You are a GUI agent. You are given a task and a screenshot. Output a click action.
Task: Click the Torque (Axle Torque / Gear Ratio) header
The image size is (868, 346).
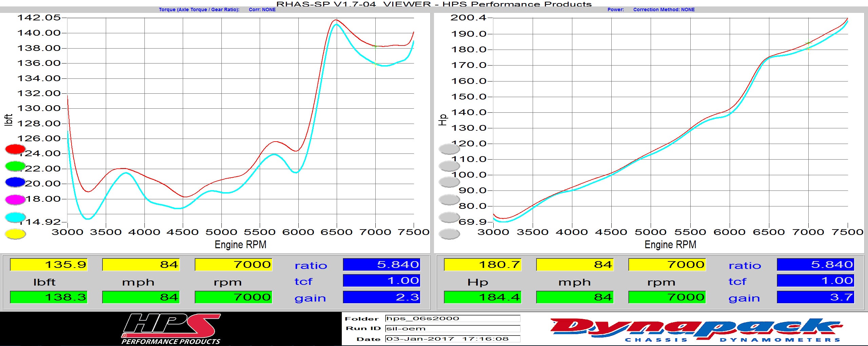199,10
